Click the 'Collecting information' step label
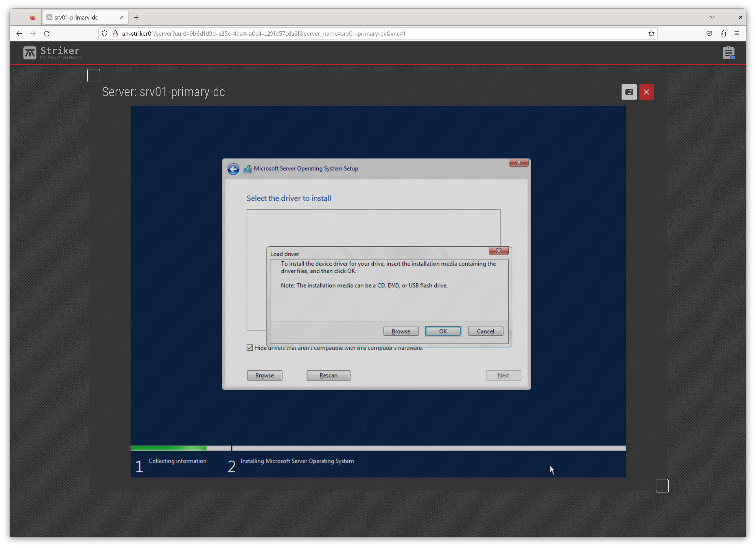The width and height of the screenshot is (756, 548). pyautogui.click(x=177, y=461)
